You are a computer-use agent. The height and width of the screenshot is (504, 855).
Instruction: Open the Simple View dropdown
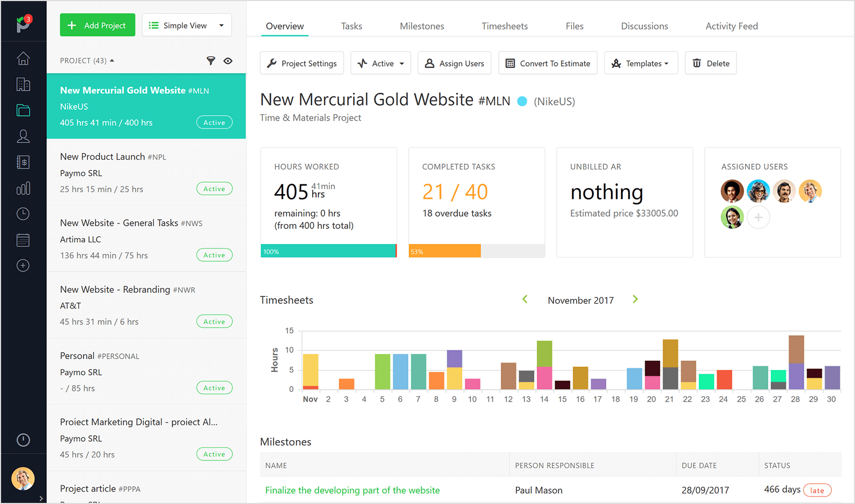tap(187, 25)
